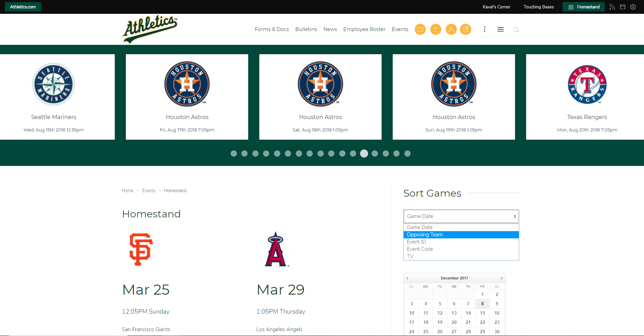
Task: Click the Texas Rangers logo
Action: 587,85
